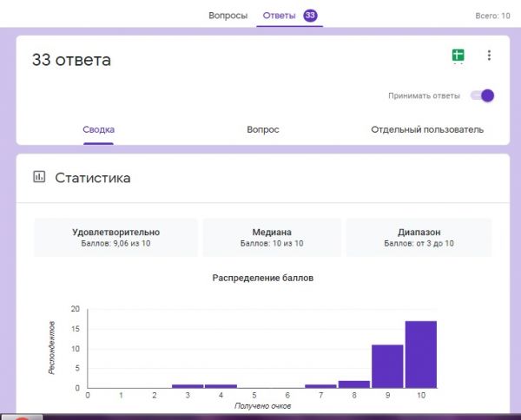Click the Распределение баллов chart title
The width and height of the screenshot is (521, 420).
pyautogui.click(x=262, y=279)
